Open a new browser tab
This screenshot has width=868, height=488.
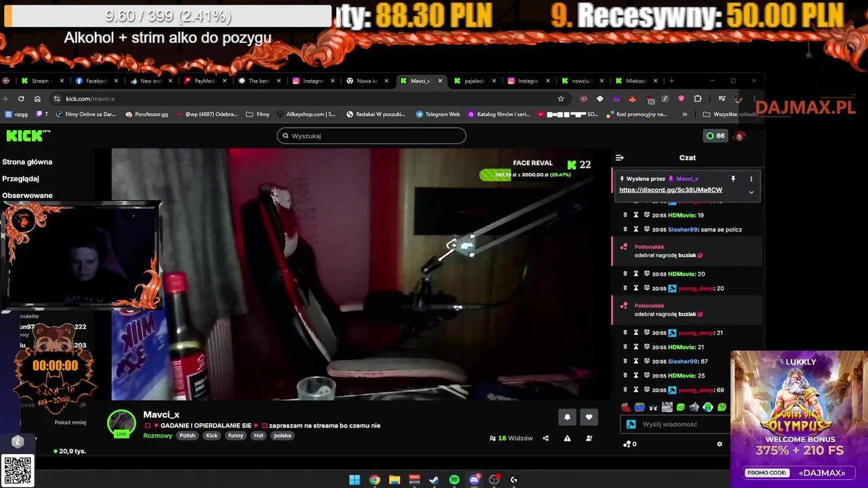672,81
